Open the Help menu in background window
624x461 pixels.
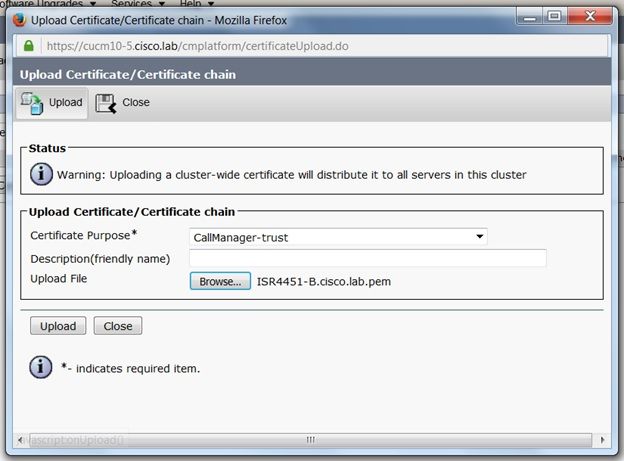pyautogui.click(x=197, y=3)
